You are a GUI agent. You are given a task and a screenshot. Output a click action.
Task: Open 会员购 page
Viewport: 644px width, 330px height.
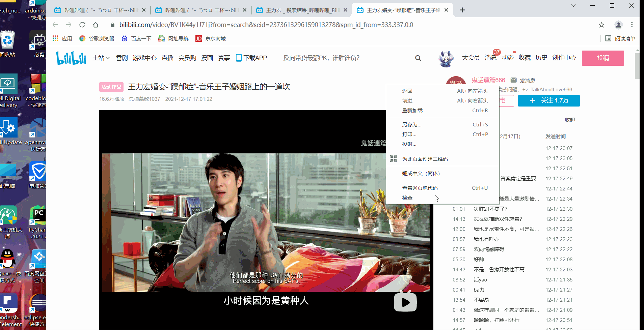click(187, 58)
